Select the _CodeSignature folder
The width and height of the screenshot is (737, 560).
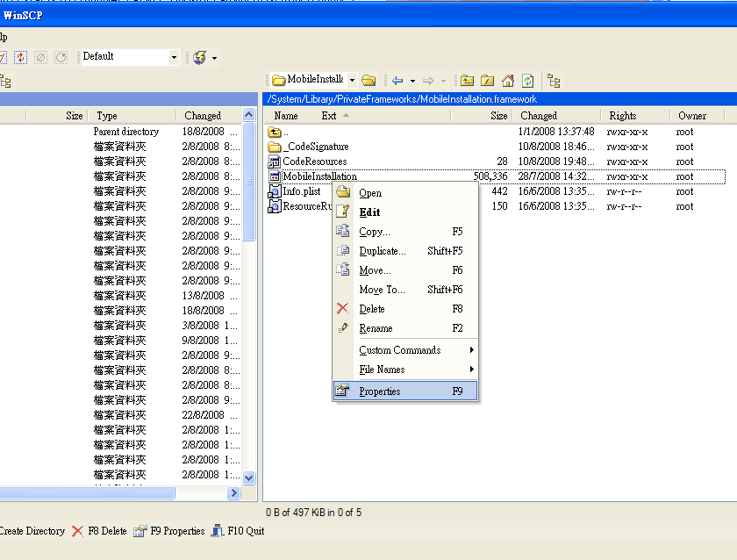pyautogui.click(x=315, y=147)
